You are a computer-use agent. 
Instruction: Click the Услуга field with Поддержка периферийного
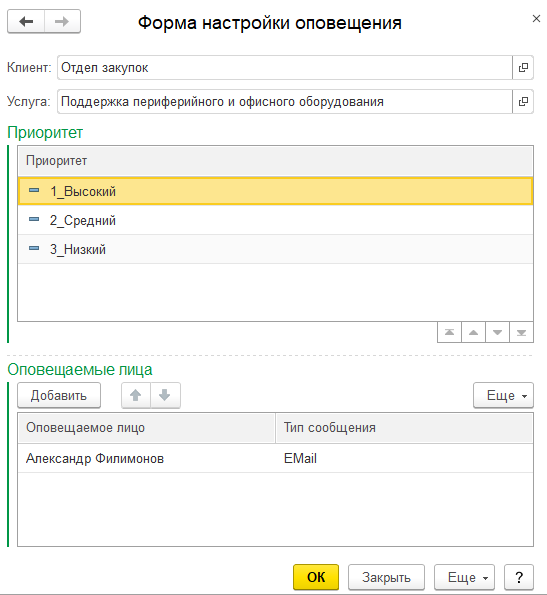click(285, 101)
